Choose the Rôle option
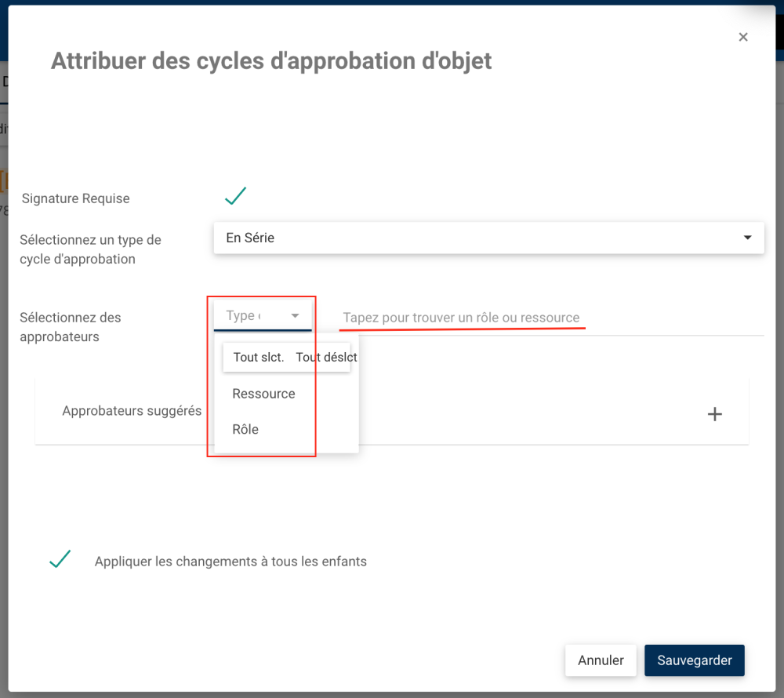The image size is (784, 698). point(245,430)
